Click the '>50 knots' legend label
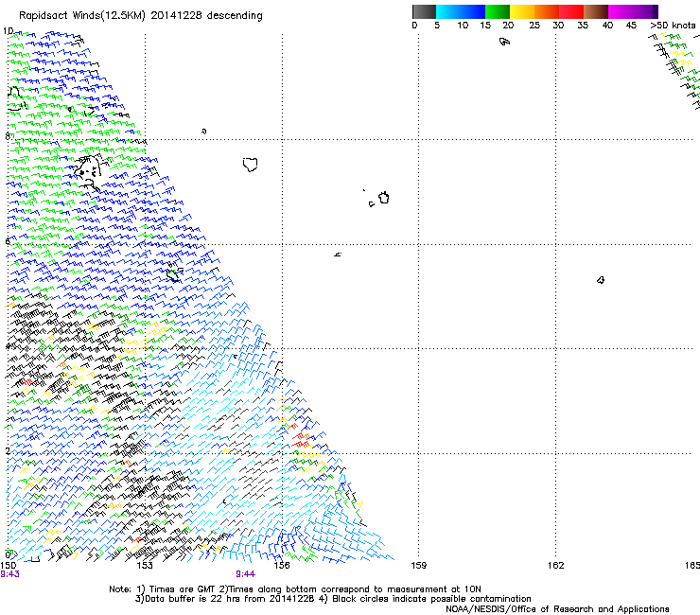Image resolution: width=700 pixels, height=615 pixels. tap(673, 26)
